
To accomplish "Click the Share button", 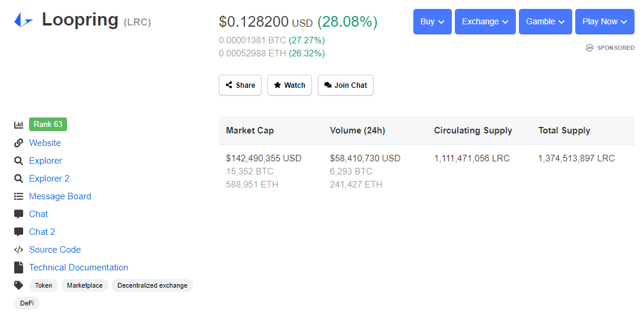I will [x=240, y=85].
